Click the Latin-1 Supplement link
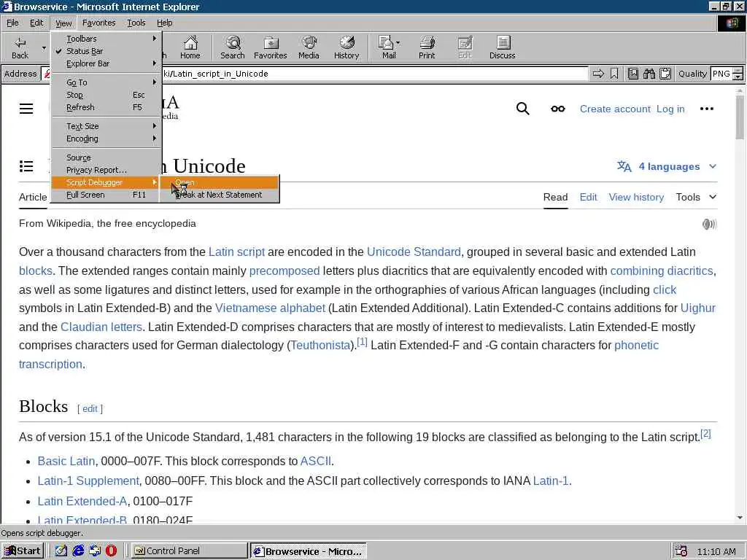Viewport: 747px width, 560px height. click(88, 481)
